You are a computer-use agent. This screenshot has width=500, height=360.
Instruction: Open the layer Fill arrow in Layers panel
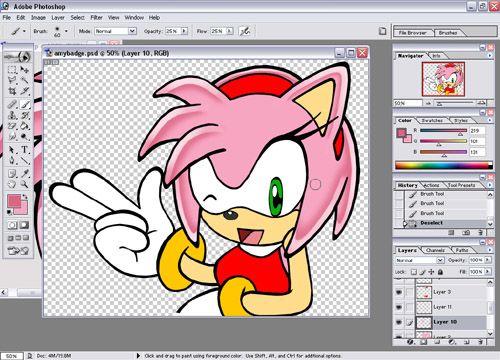488,272
